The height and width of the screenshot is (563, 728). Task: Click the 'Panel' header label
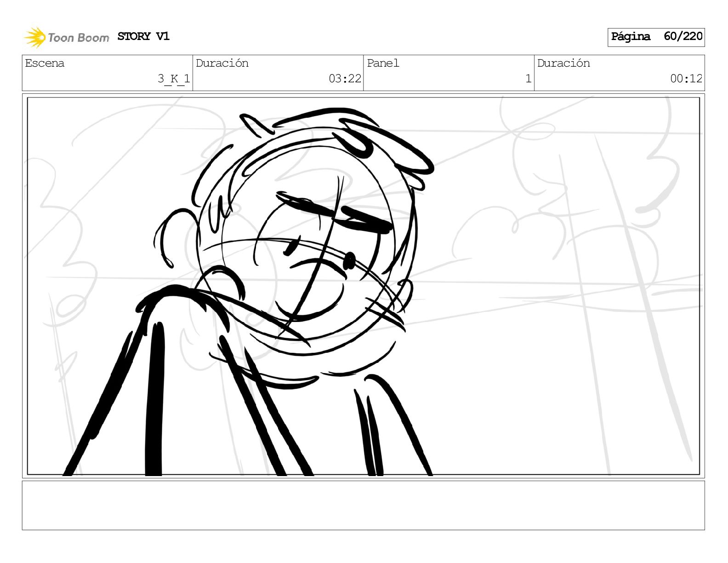(383, 63)
